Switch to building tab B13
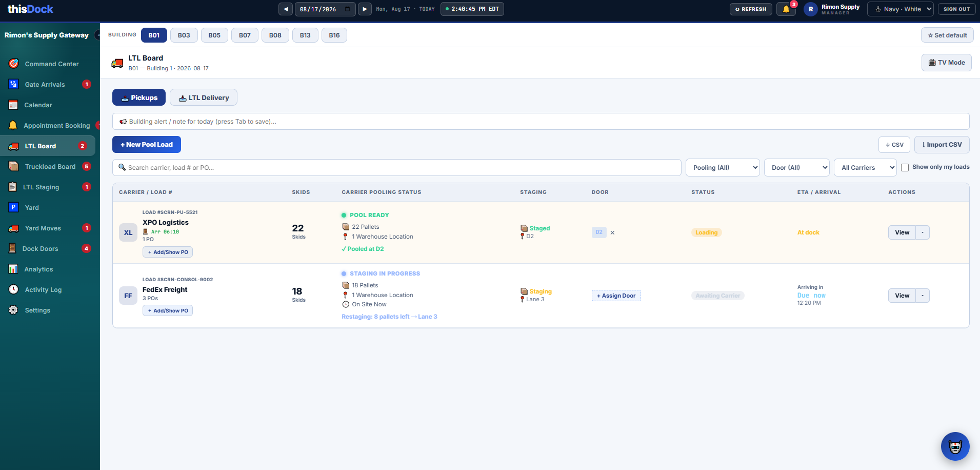 pyautogui.click(x=305, y=35)
